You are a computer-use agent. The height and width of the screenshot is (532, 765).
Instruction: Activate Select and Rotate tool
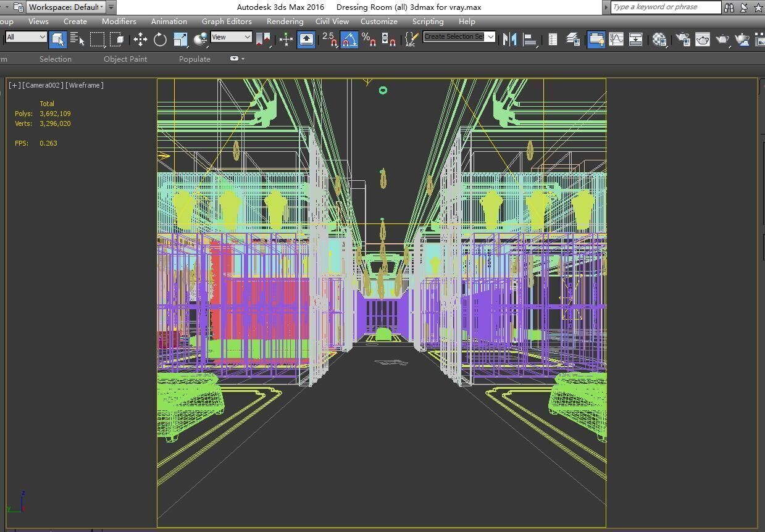(x=160, y=39)
